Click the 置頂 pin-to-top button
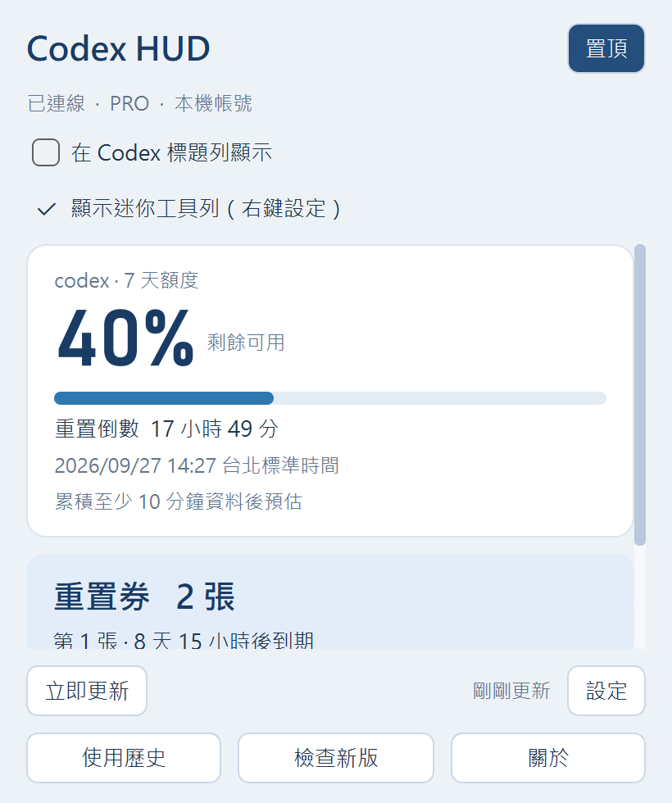 [x=606, y=48]
